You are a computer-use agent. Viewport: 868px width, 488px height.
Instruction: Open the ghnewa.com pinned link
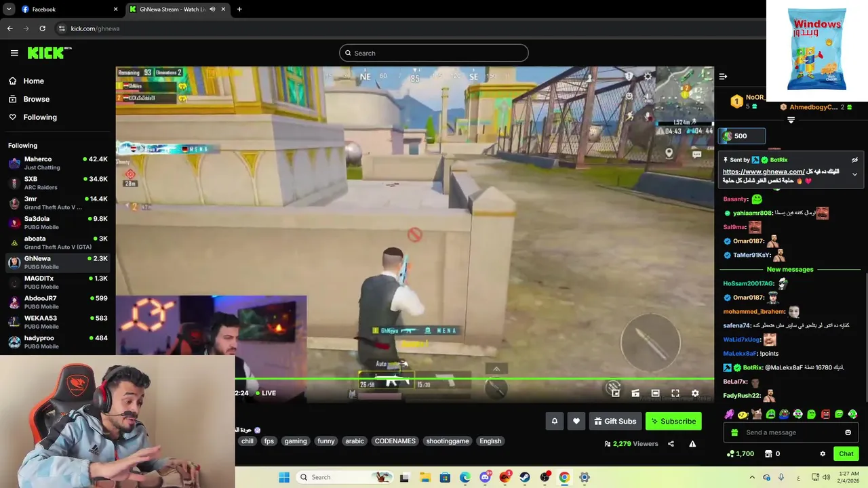click(764, 172)
